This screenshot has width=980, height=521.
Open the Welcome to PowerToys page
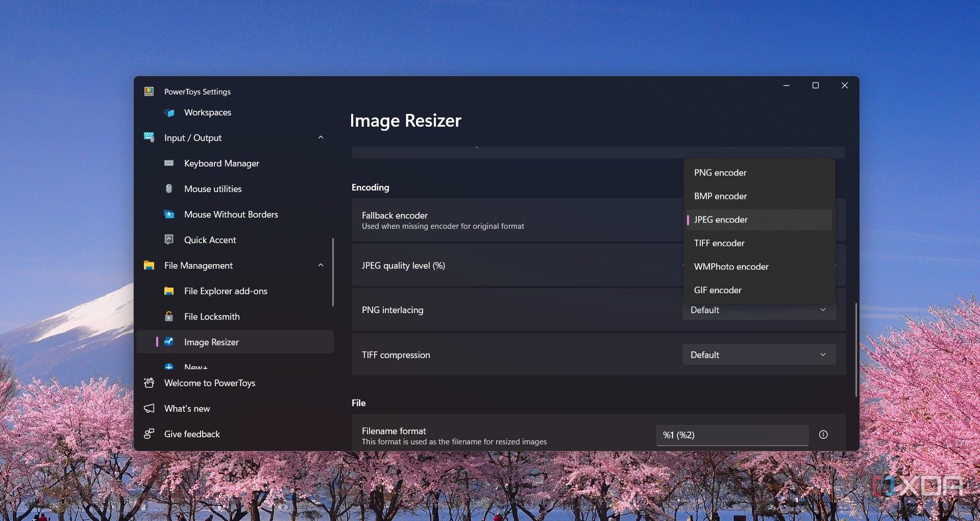(x=235, y=383)
